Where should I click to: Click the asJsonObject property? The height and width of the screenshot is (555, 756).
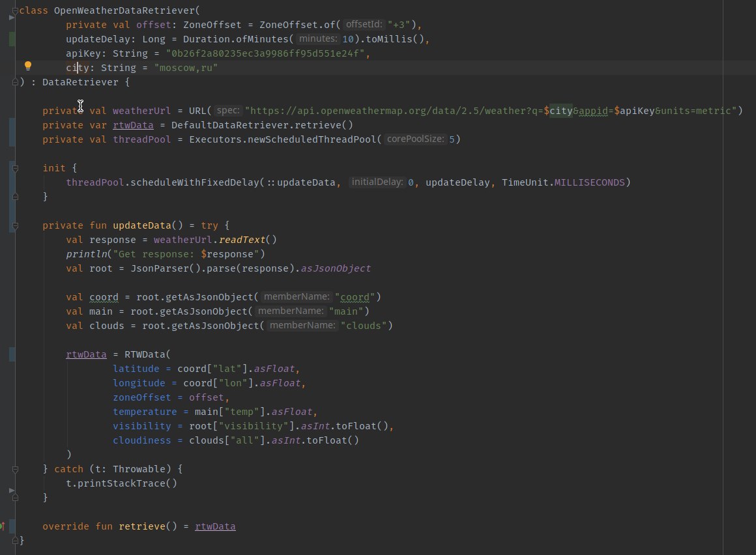click(x=336, y=268)
